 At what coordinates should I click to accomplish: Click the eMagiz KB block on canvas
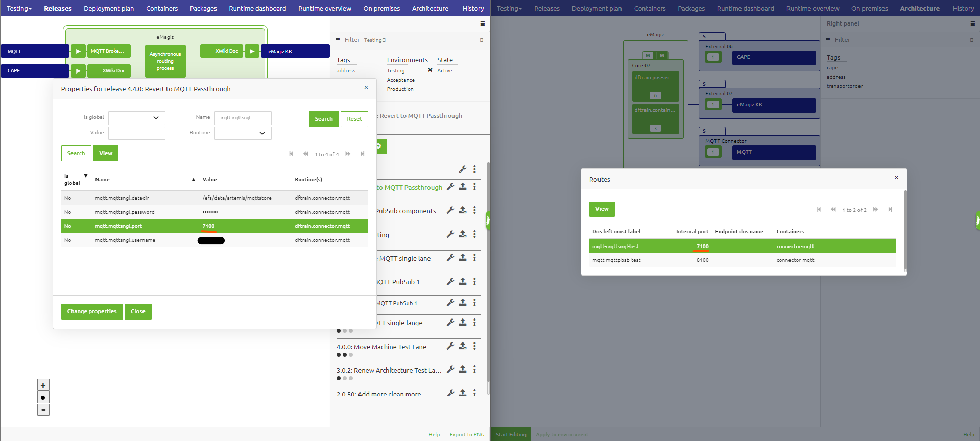click(295, 51)
